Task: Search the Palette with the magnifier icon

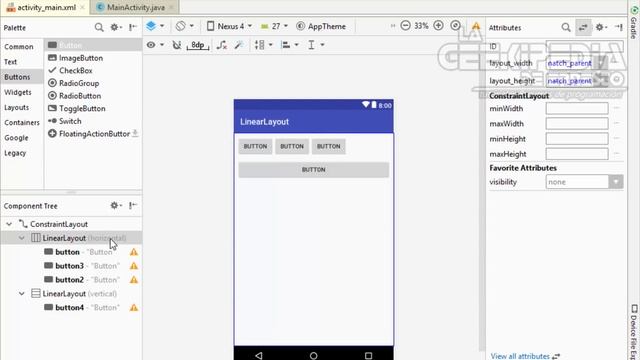Action: tap(99, 27)
